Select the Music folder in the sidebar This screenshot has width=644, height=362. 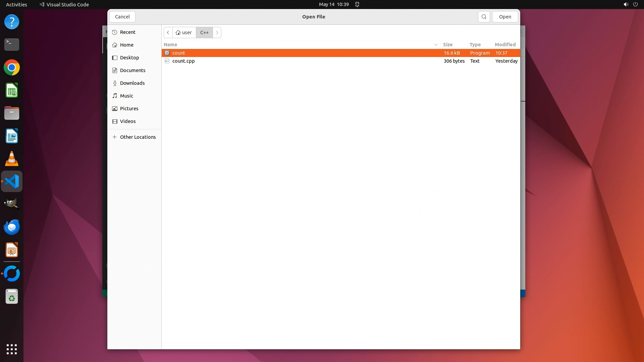click(x=126, y=96)
